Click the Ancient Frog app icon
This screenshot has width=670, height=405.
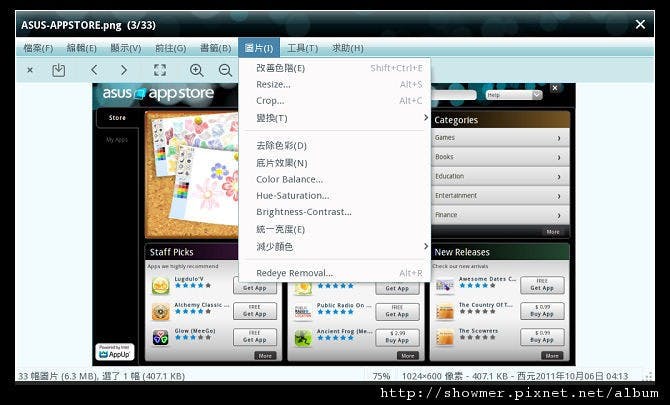tap(303, 338)
